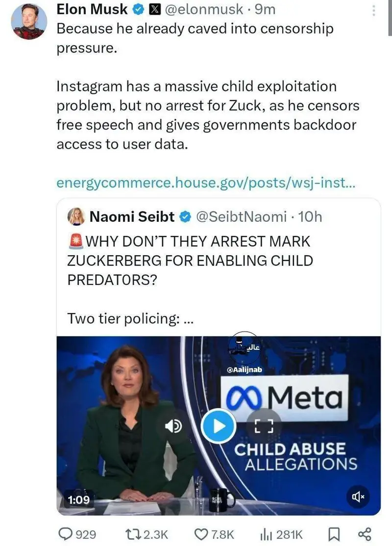The height and width of the screenshot is (546, 392).
Task: Click the speaker volume icon on the video
Action: coord(173,426)
